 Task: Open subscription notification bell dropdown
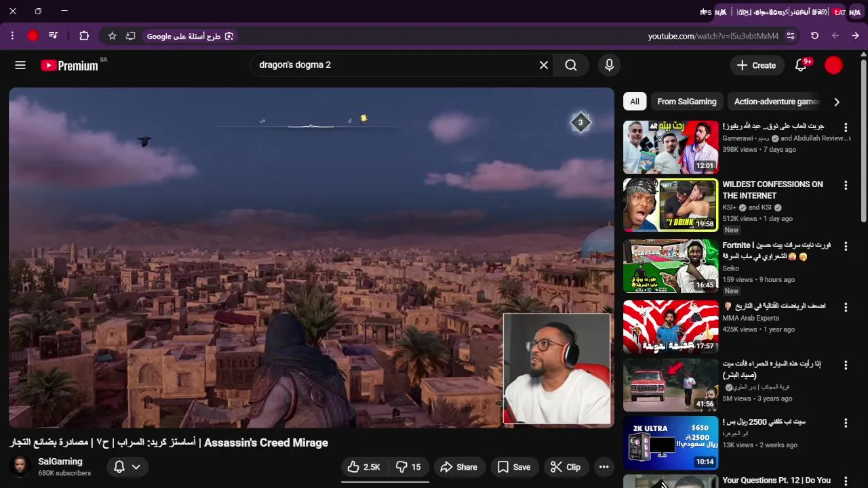click(127, 467)
